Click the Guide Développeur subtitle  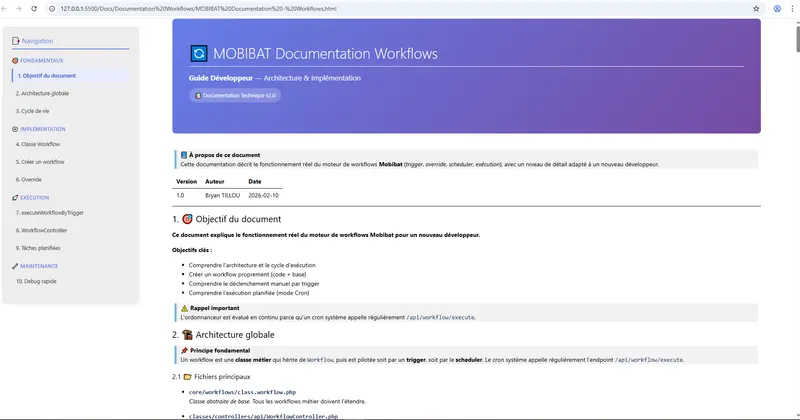220,78
